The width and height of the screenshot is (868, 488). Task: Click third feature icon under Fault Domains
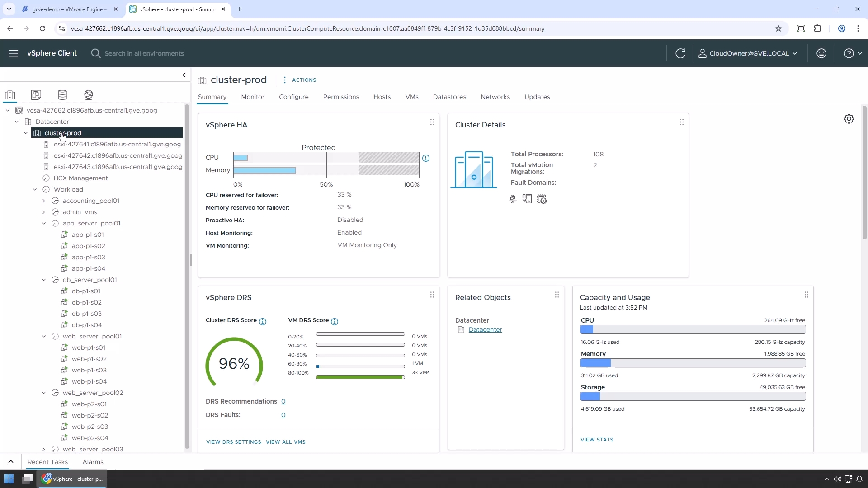pos(542,199)
